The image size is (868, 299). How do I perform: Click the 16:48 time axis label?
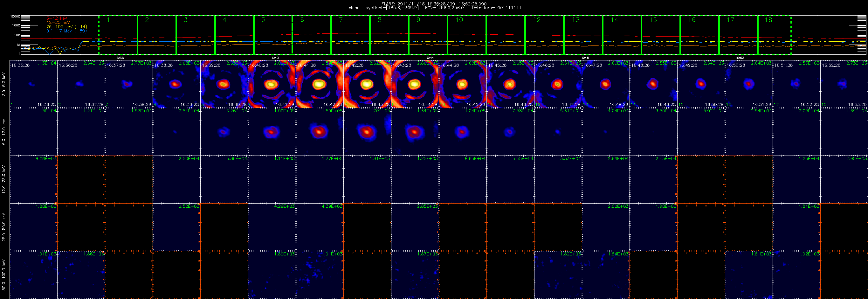pos(584,58)
